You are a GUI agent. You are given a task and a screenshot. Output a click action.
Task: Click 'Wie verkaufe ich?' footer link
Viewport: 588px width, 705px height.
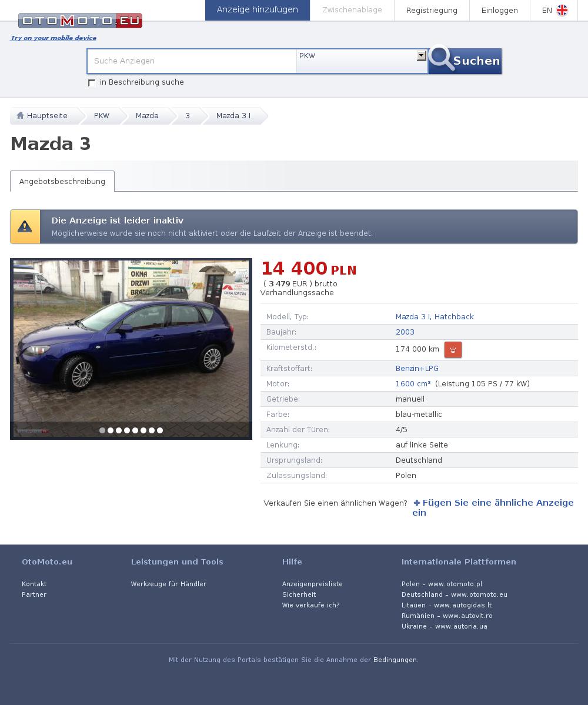(310, 605)
